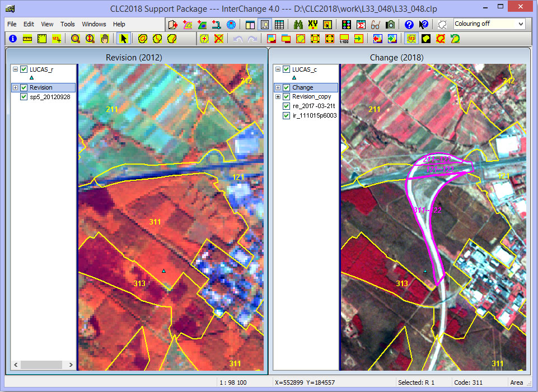Click the blue info identify tool icon
538x392 pixels.
tap(13, 39)
